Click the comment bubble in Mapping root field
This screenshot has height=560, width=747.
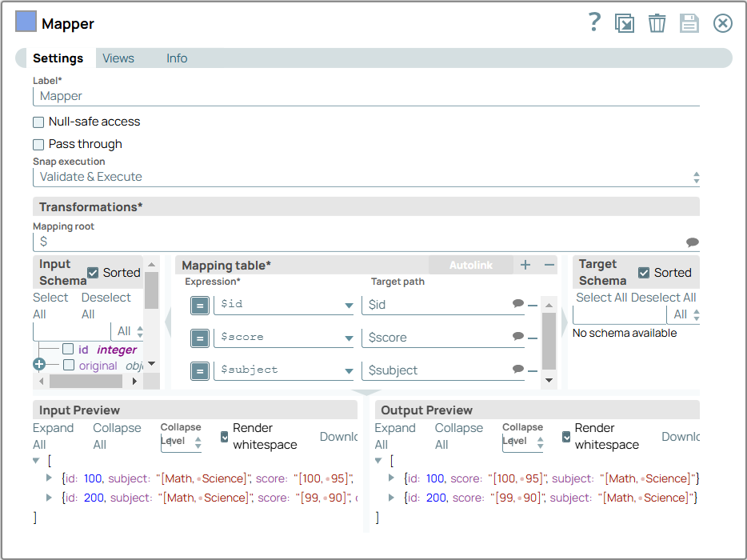click(x=692, y=242)
